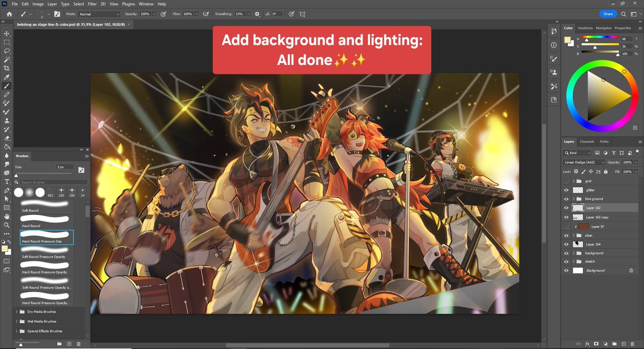Viewport: 644px width, 349px height.
Task: Select the Rectangle shape tool
Action: coord(6,207)
